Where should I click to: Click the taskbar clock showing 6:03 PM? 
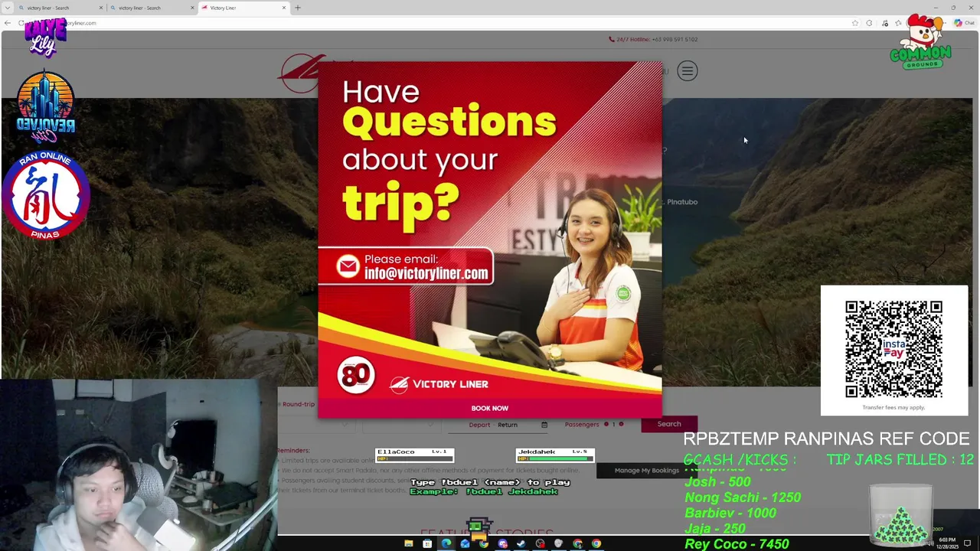[x=947, y=543]
